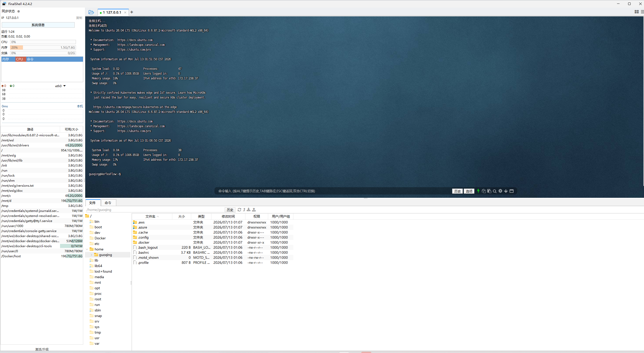644x353 pixels.
Task: Add a new connection tab with plus icon
Action: click(132, 12)
